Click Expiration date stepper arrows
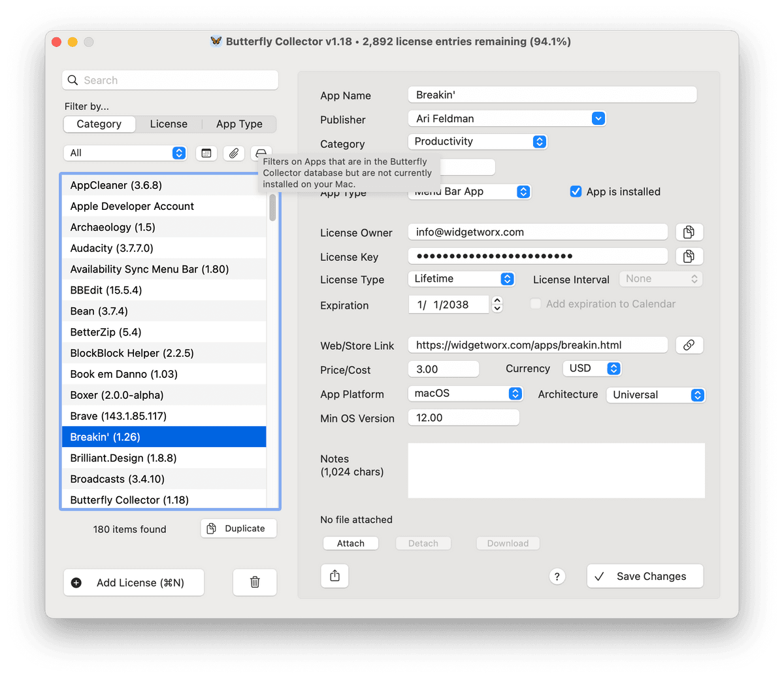 [x=497, y=304]
